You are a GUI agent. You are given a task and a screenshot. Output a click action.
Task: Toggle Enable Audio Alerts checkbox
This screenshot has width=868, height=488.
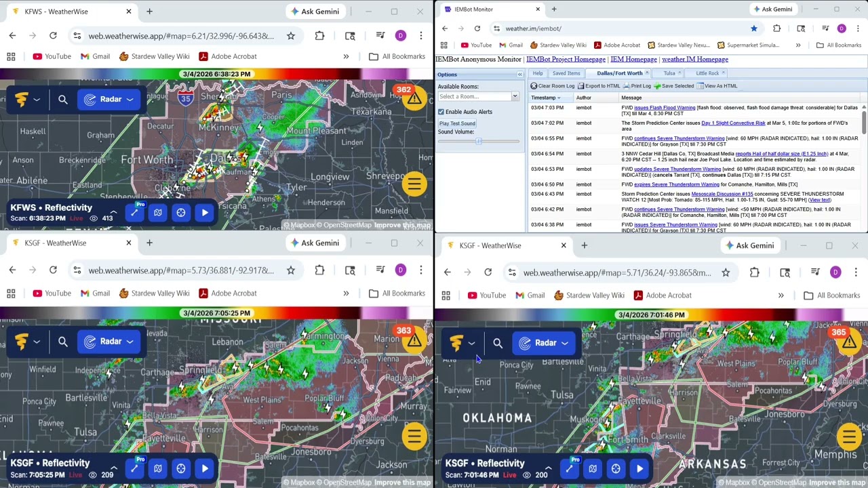pyautogui.click(x=441, y=112)
